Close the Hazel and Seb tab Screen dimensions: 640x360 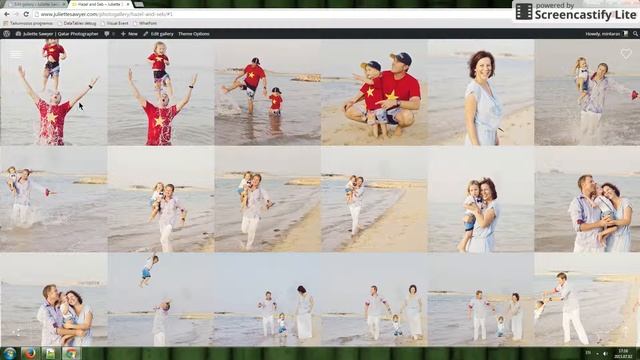pyautogui.click(x=128, y=4)
